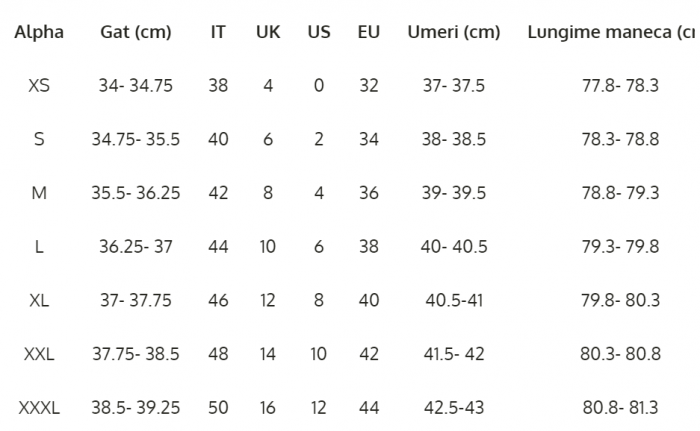Click shoulder value 40.5-41
Image resolution: width=700 pixels, height=431 pixels.
[454, 300]
